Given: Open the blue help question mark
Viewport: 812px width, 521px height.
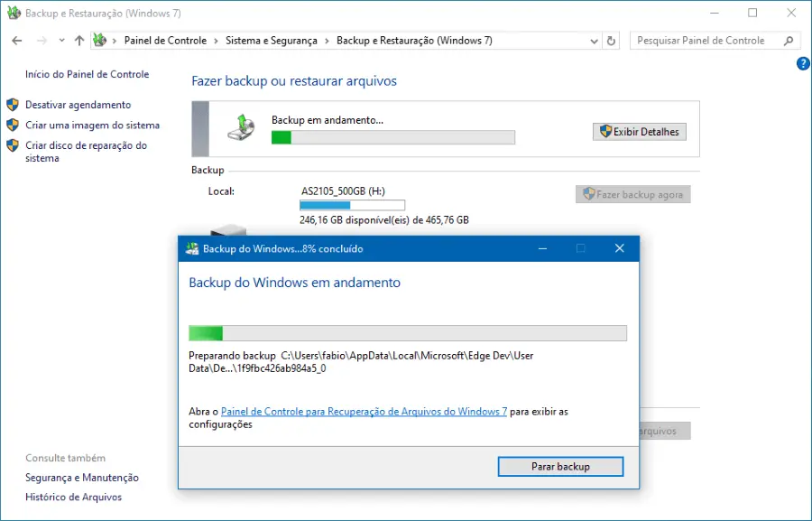Looking at the screenshot, I should pyautogui.click(x=803, y=64).
